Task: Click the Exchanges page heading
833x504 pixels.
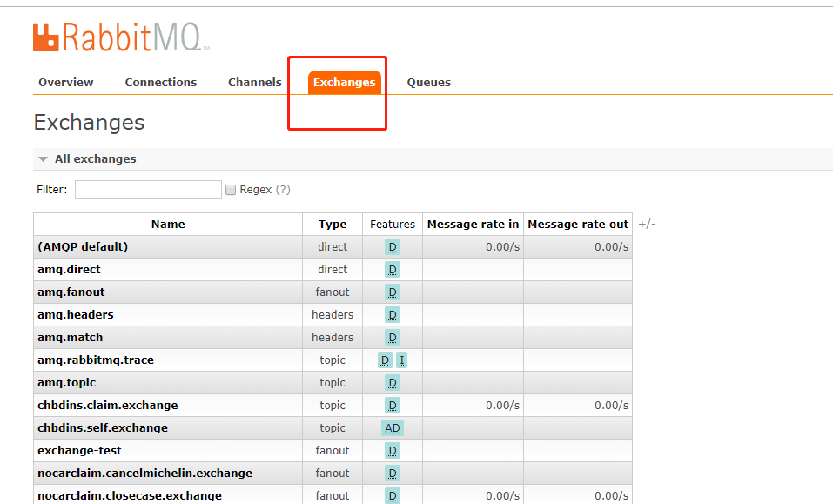Action: [x=90, y=123]
